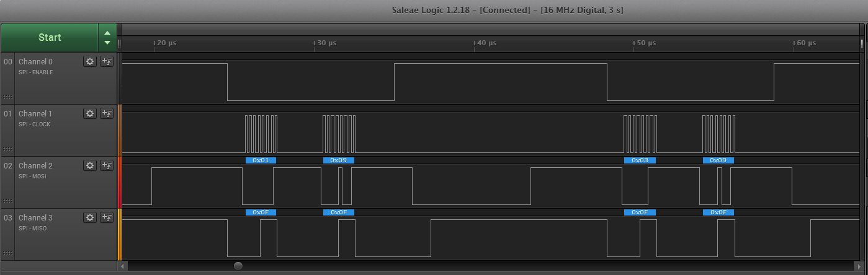Click the scrollbar left arrow

point(123,266)
